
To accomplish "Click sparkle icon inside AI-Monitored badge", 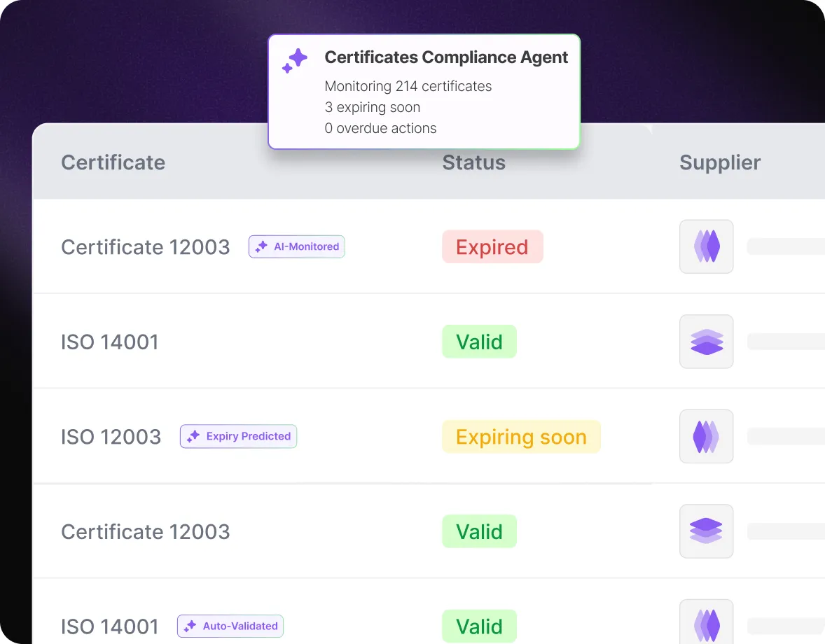I will pos(261,246).
